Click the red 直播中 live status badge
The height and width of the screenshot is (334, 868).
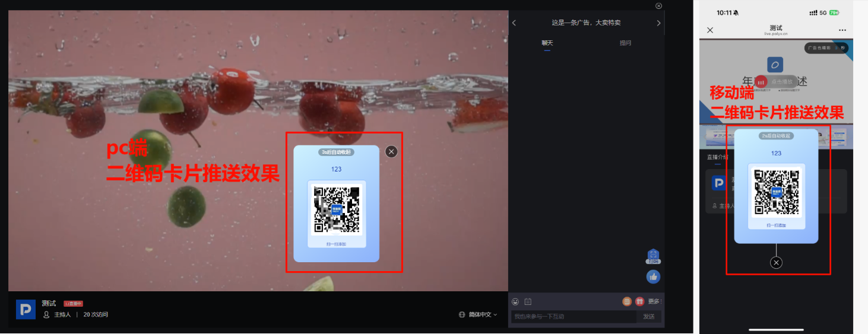[x=73, y=304]
